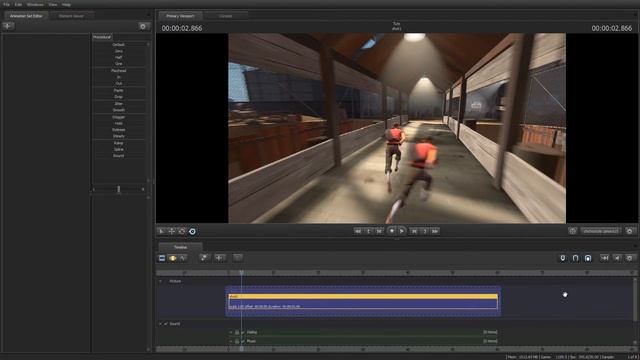Click the play button

pos(402,231)
